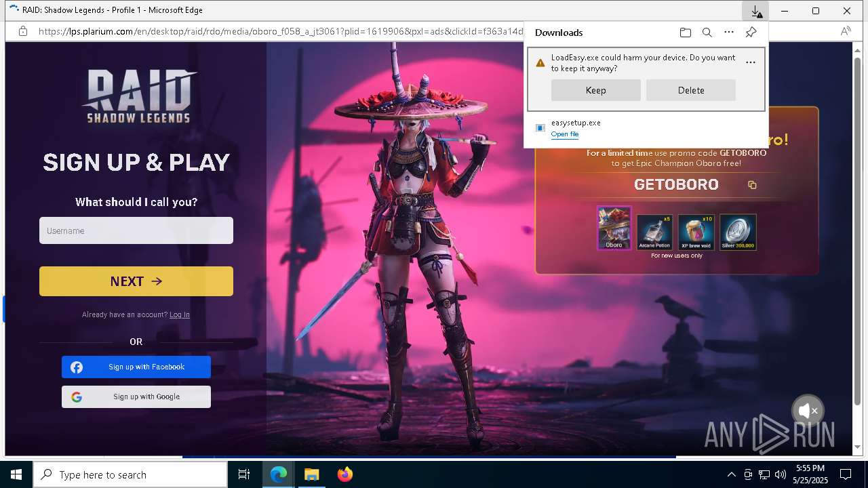Open File Explorer from the taskbar
The width and height of the screenshot is (868, 488).
click(311, 474)
